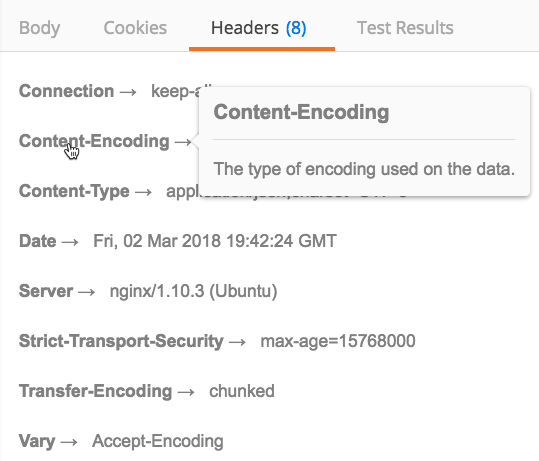The height and width of the screenshot is (461, 539).
Task: Open the Test Results tab
Action: [x=405, y=28]
